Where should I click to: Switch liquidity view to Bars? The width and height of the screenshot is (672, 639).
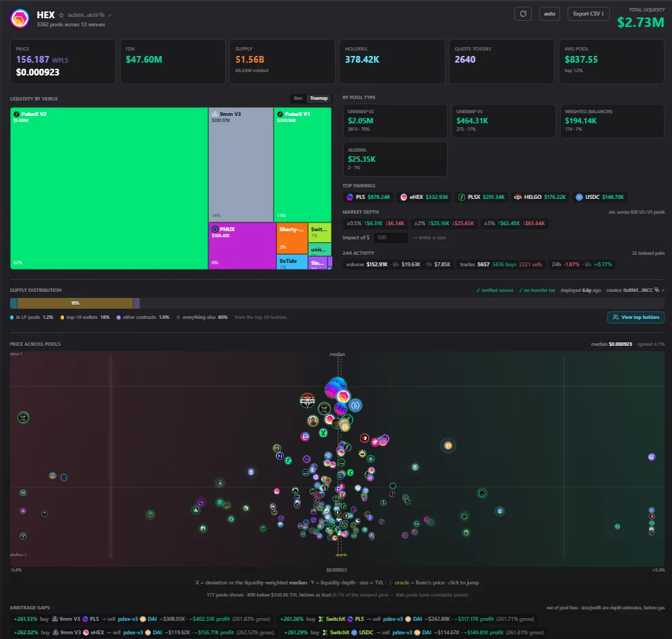click(298, 98)
